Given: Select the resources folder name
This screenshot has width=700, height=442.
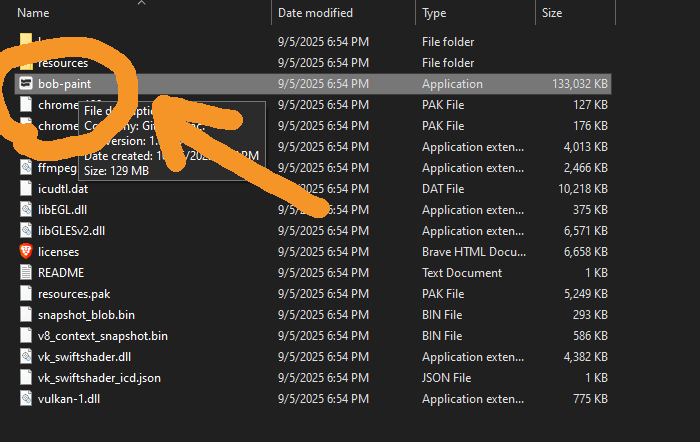Looking at the screenshot, I should point(63,63).
